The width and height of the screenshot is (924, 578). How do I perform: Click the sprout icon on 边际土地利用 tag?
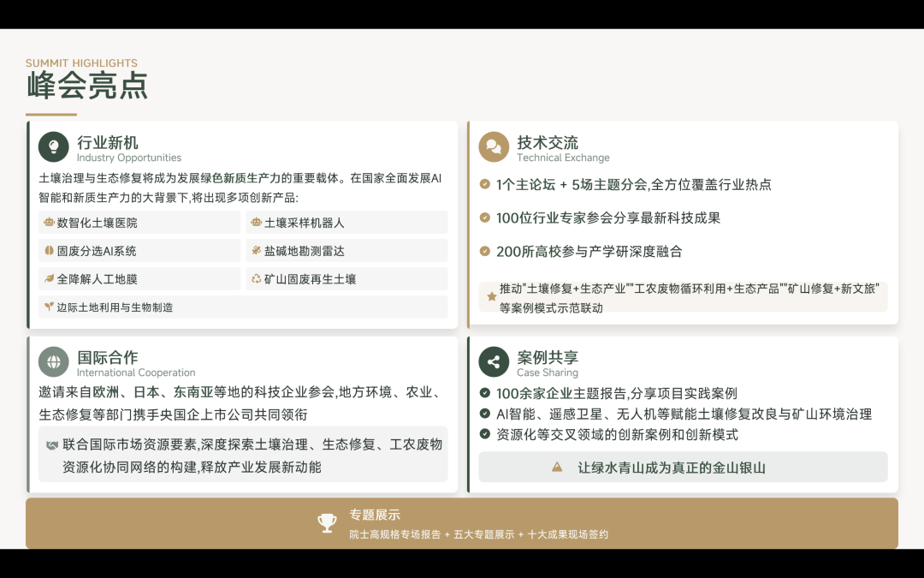tap(48, 306)
